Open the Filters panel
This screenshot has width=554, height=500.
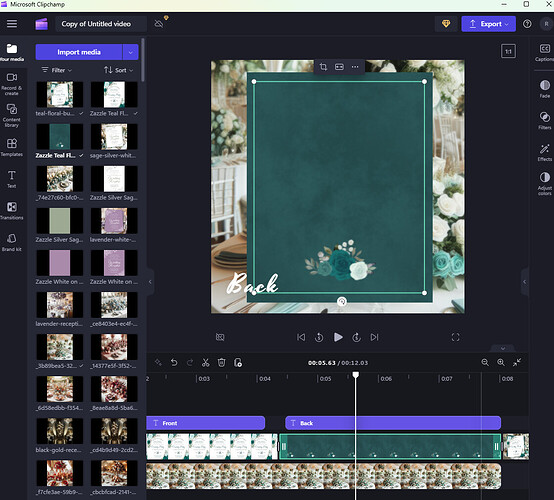tap(544, 120)
